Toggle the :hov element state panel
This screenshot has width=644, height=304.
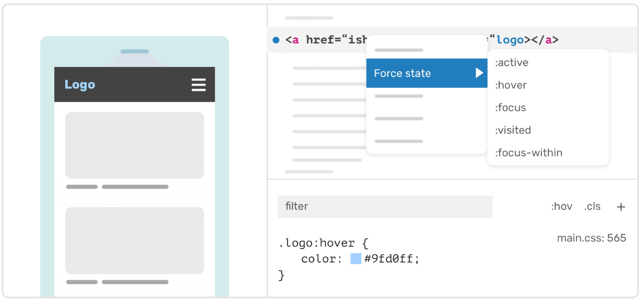(x=562, y=207)
